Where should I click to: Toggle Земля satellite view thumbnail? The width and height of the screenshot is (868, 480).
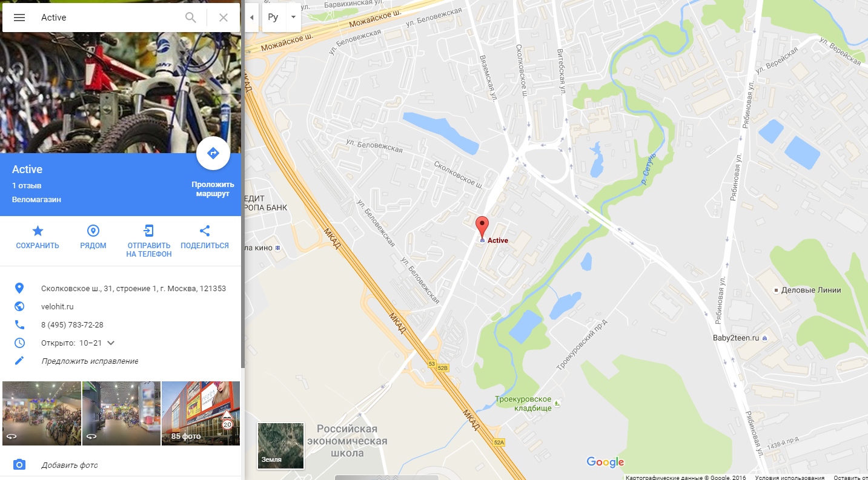[x=281, y=446]
